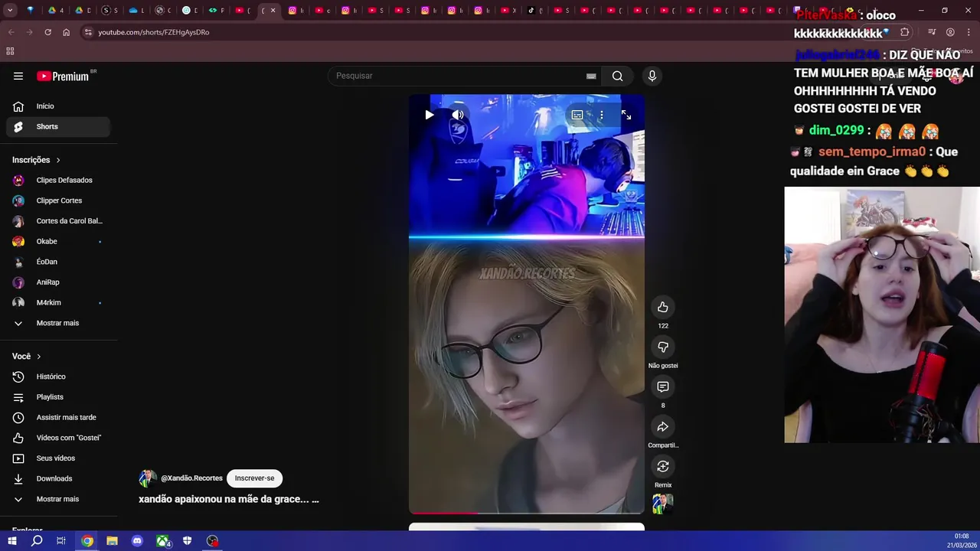Open Discord from the taskbar
The height and width of the screenshot is (551, 980).
coord(137,541)
